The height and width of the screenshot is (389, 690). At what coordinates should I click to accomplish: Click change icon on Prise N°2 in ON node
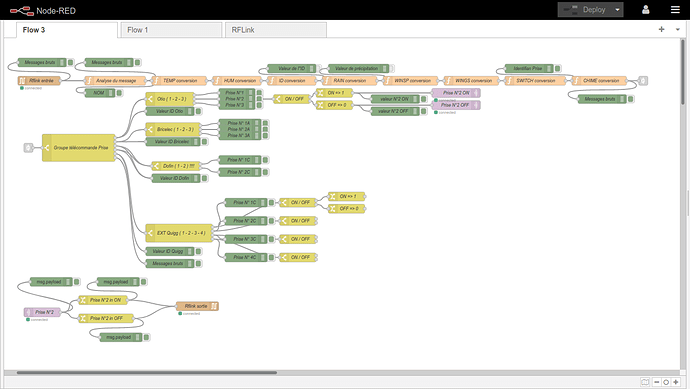[x=83, y=300]
